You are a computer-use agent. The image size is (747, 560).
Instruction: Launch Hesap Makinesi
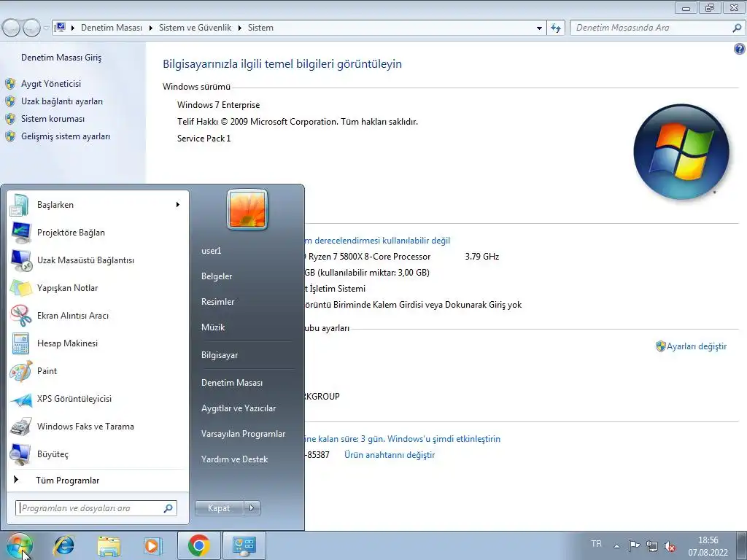tap(97, 343)
